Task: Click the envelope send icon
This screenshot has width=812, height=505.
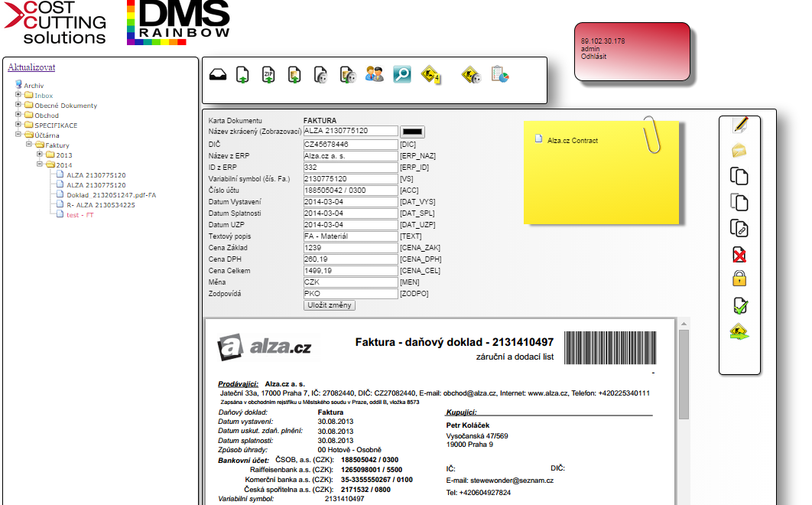Action: point(739,150)
